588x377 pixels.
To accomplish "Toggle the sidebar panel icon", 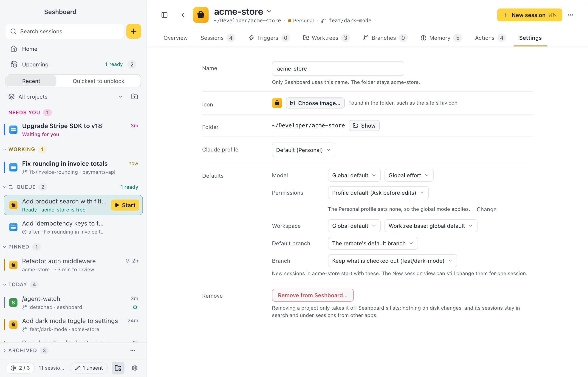I will [x=164, y=15].
